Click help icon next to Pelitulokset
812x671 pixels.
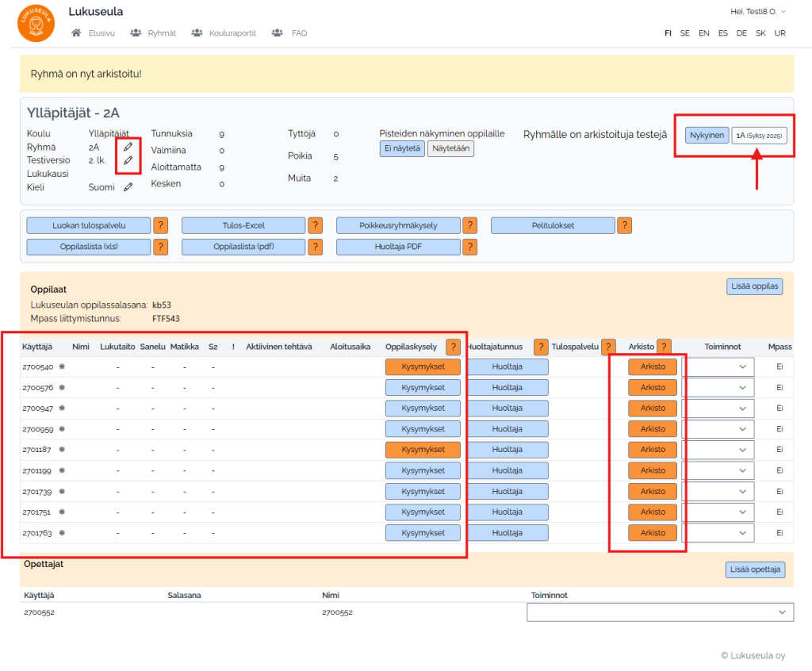pos(624,225)
